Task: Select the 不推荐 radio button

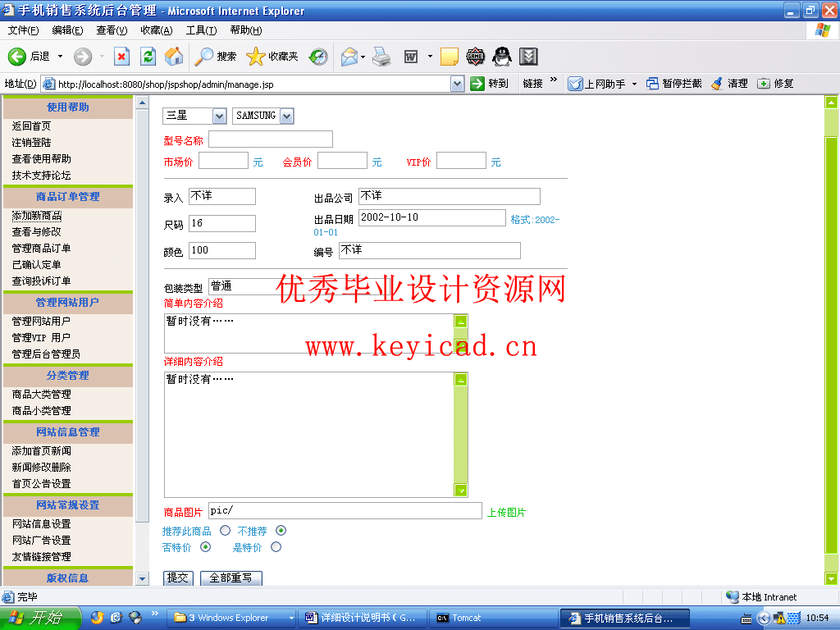Action: [x=281, y=531]
